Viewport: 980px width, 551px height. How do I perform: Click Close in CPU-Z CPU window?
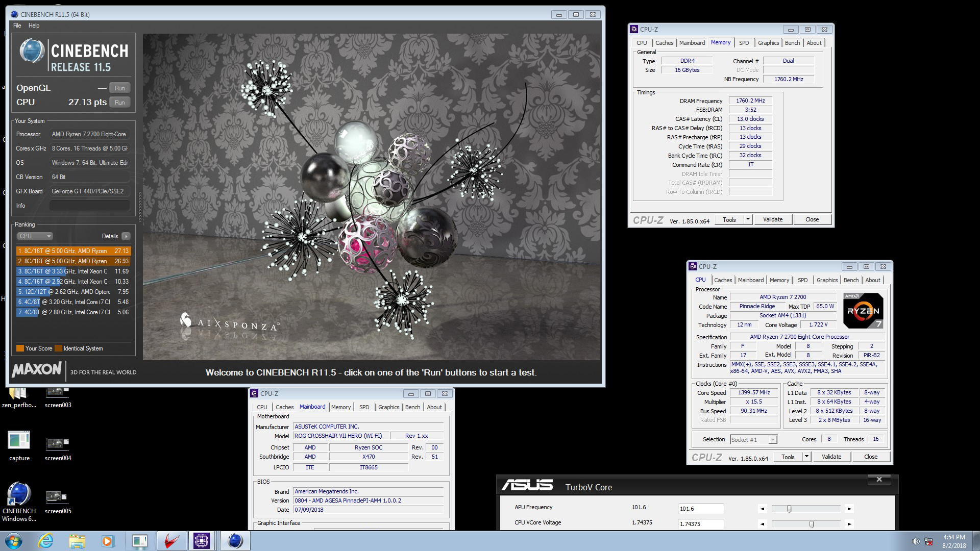[871, 457]
